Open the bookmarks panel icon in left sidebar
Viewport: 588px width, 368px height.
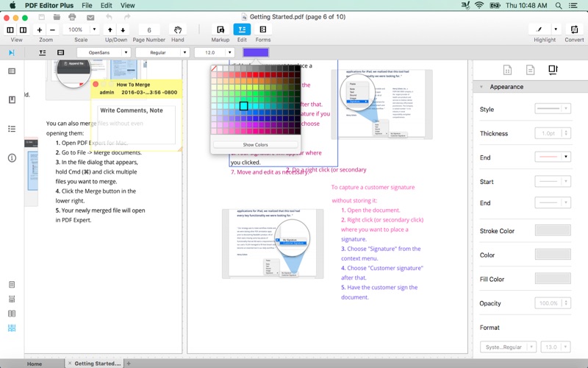(x=12, y=99)
